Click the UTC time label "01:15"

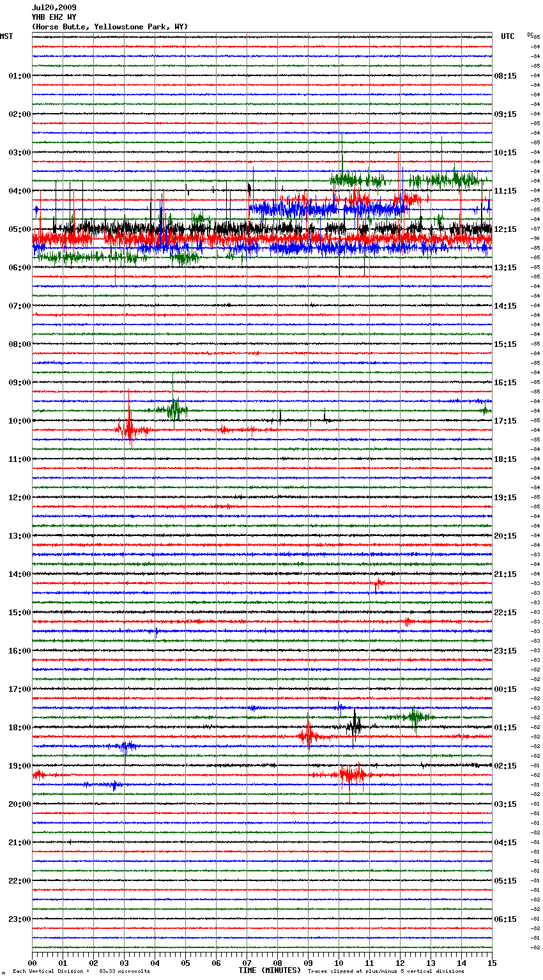505,728
